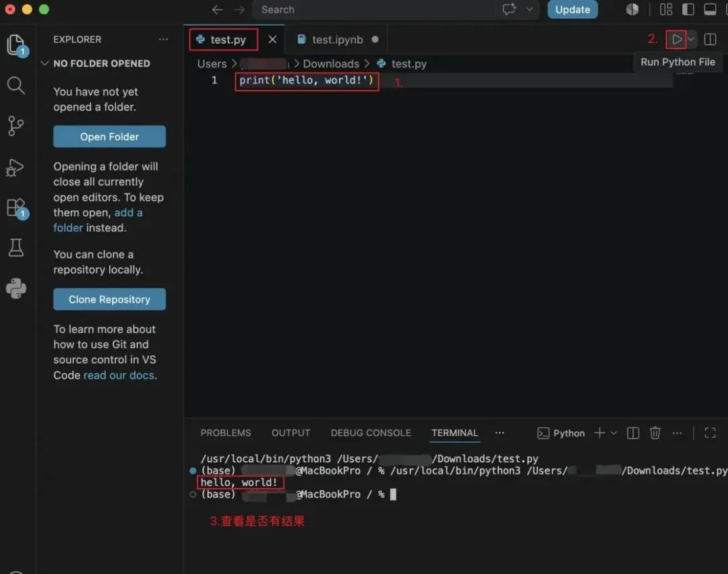Click code line print('hello, world!')
The image size is (728, 574).
pos(307,80)
